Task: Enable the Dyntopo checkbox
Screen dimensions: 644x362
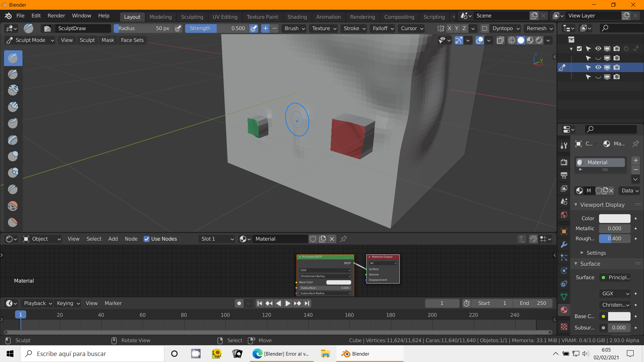Action: point(484,28)
